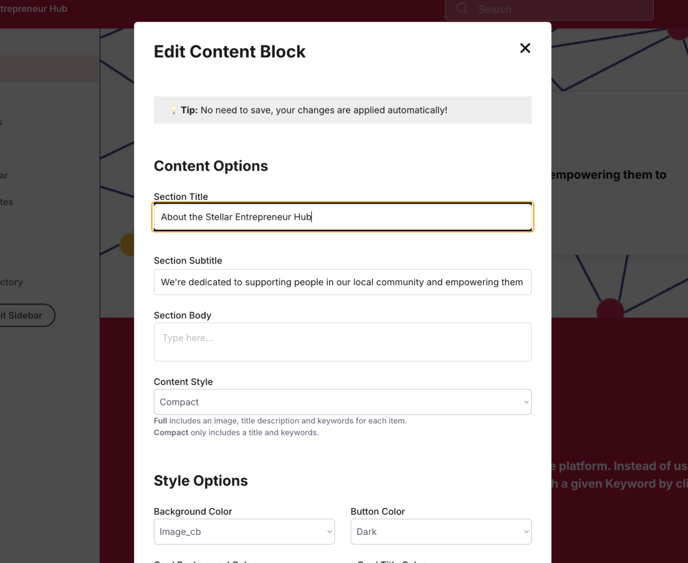Focus the Section Subtitle text field
The width and height of the screenshot is (688, 563).
tap(342, 282)
